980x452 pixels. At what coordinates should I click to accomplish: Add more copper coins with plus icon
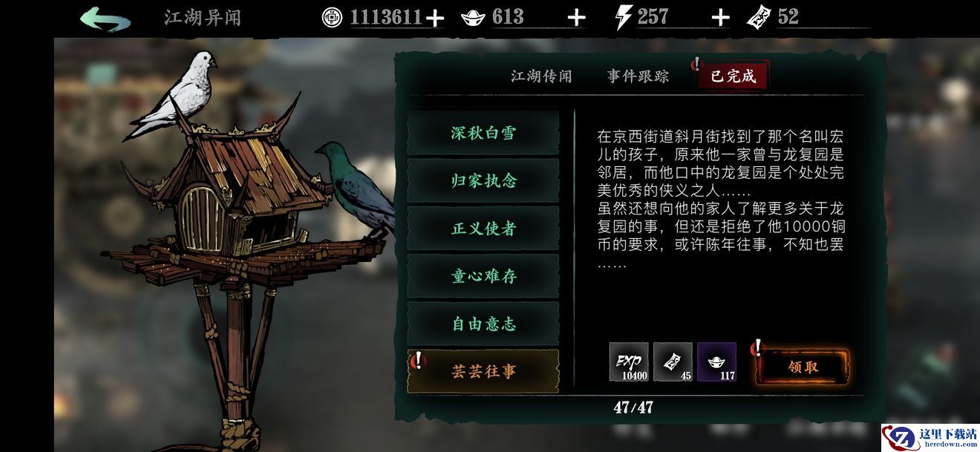coord(434,19)
